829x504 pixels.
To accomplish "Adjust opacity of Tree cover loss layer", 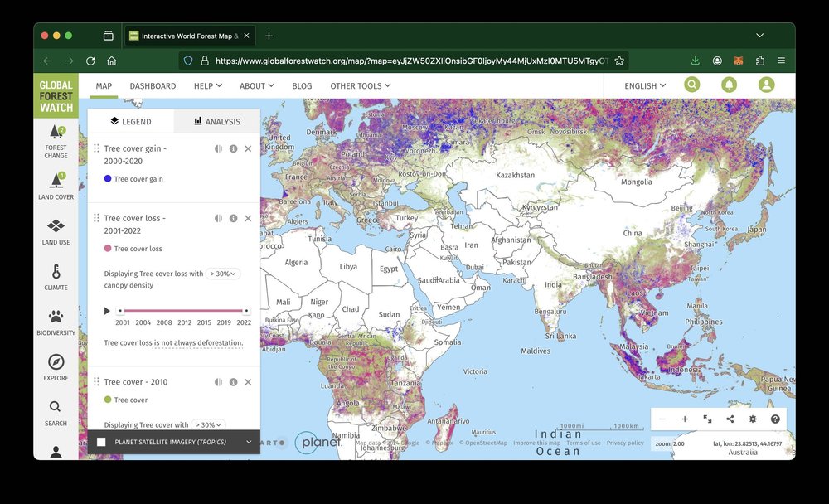I will click(218, 218).
